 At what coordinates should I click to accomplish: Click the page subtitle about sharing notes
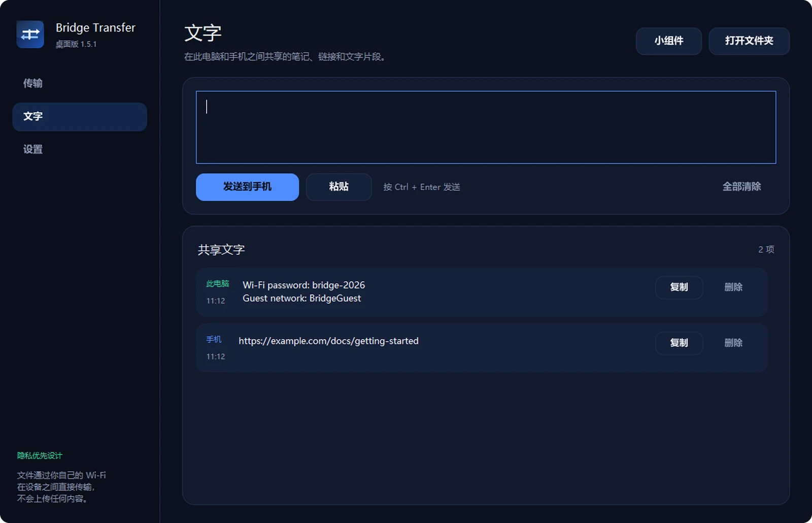pos(286,57)
